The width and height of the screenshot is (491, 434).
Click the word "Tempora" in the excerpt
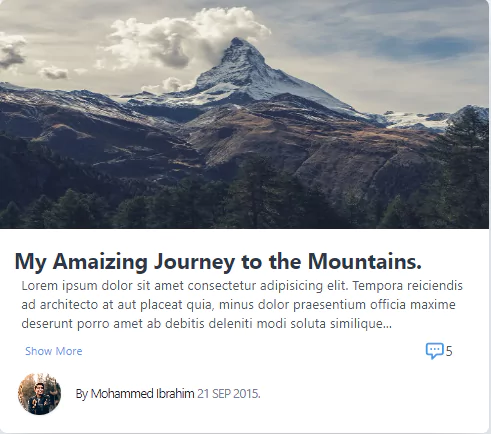378,286
